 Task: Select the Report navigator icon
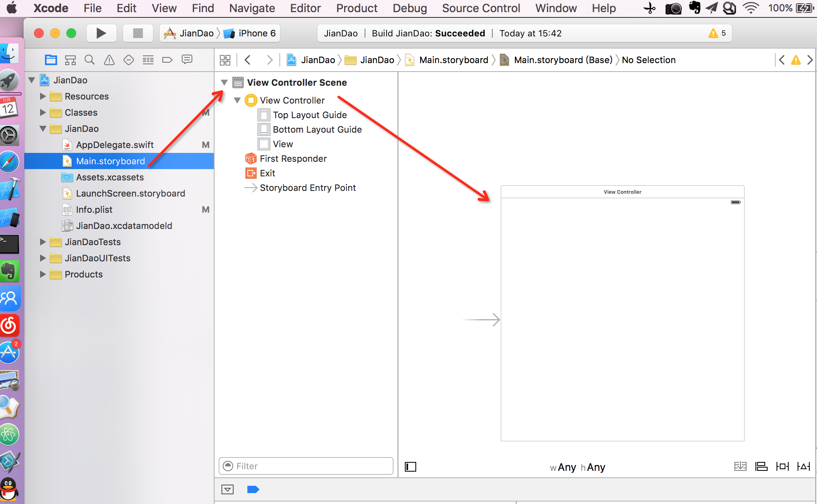tap(187, 60)
